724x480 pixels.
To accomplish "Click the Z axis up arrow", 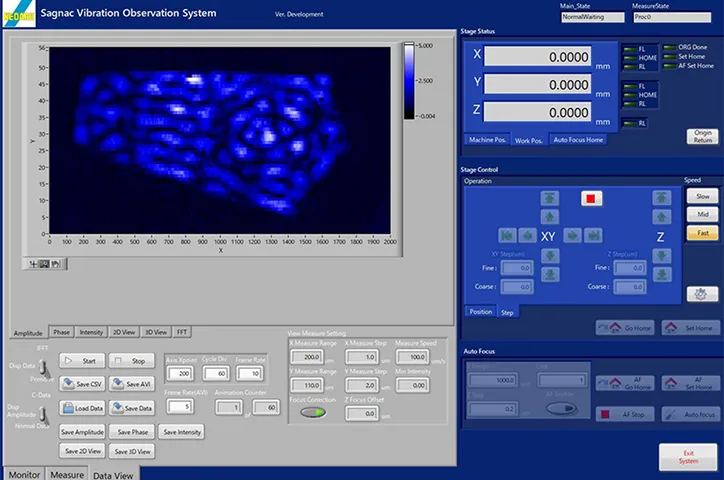I will (661, 217).
